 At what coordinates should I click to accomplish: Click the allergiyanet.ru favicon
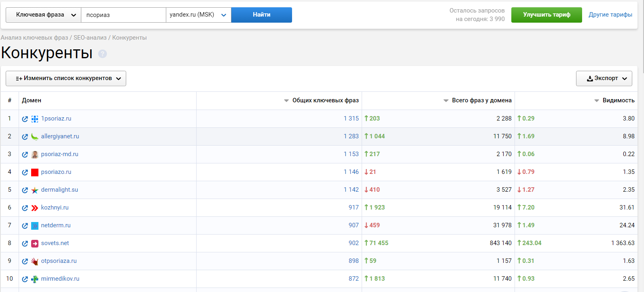35,137
